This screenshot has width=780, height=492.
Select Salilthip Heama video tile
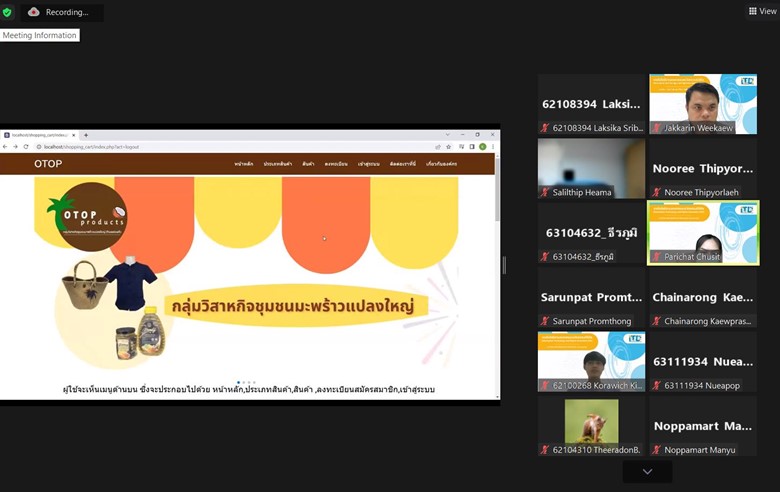tap(591, 168)
